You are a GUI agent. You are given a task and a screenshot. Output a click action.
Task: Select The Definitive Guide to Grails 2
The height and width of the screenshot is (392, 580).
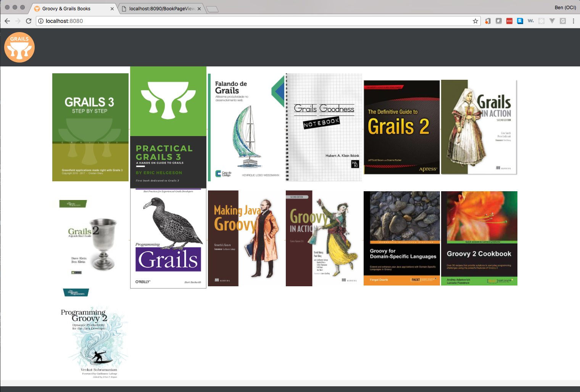coord(402,127)
